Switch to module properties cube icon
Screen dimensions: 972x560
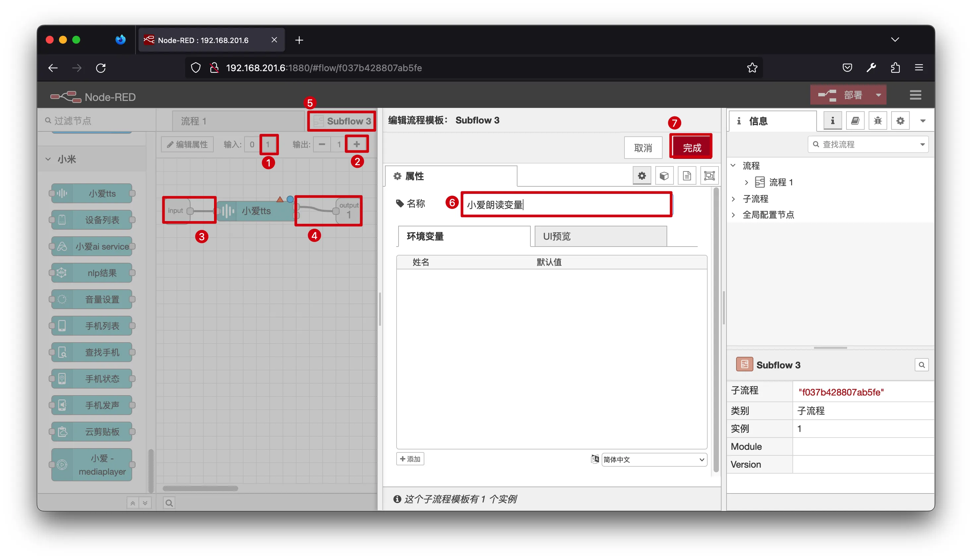click(664, 176)
